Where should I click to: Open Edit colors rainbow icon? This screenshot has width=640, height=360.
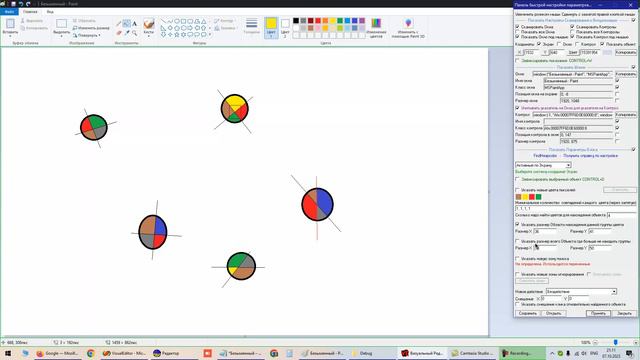(x=376, y=23)
